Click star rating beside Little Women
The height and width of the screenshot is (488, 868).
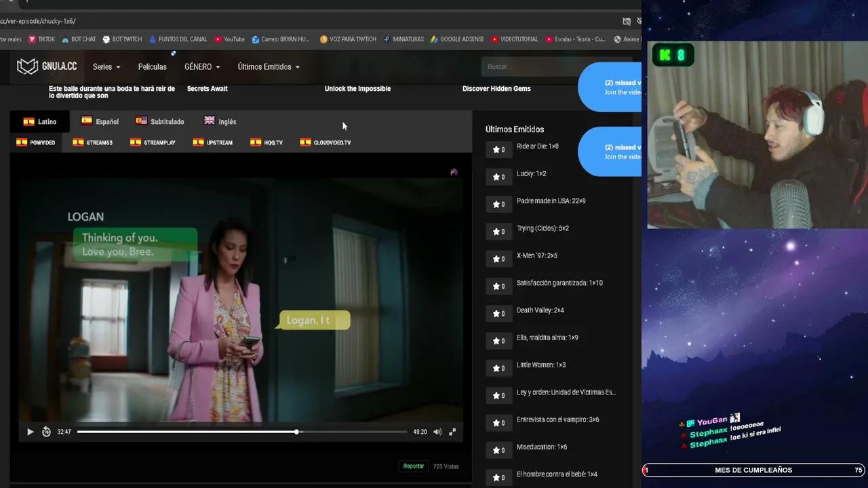(498, 368)
